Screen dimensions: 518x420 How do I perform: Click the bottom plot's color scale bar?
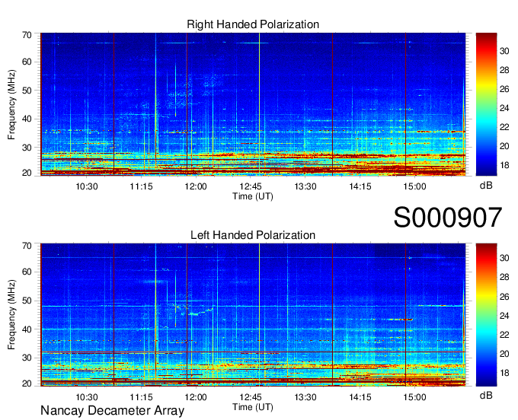click(x=486, y=315)
